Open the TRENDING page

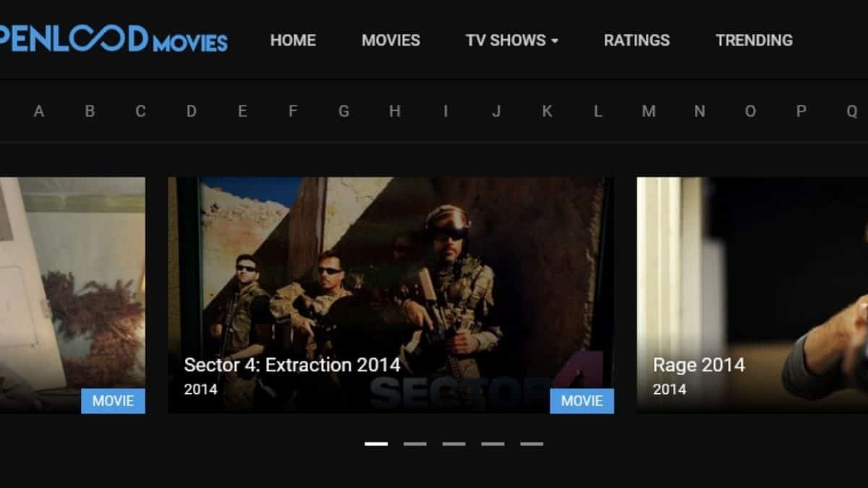[754, 40]
